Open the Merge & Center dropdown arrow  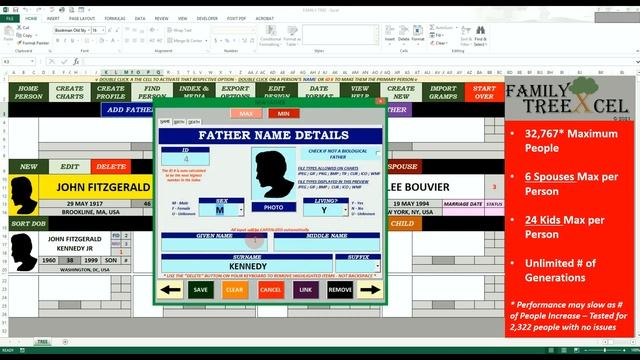pos(206,40)
